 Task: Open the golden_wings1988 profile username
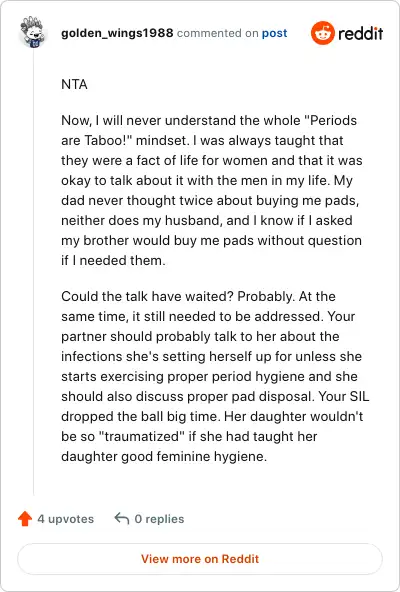point(117,33)
